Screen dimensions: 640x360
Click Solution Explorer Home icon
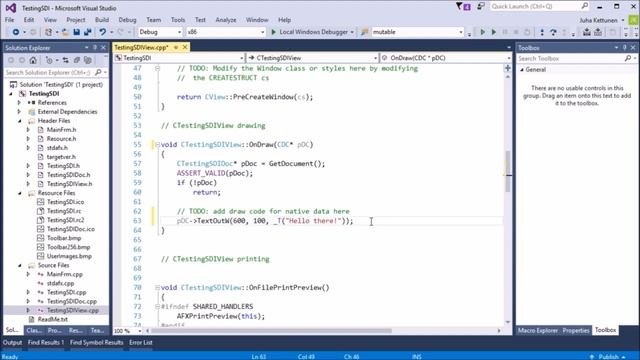33,60
